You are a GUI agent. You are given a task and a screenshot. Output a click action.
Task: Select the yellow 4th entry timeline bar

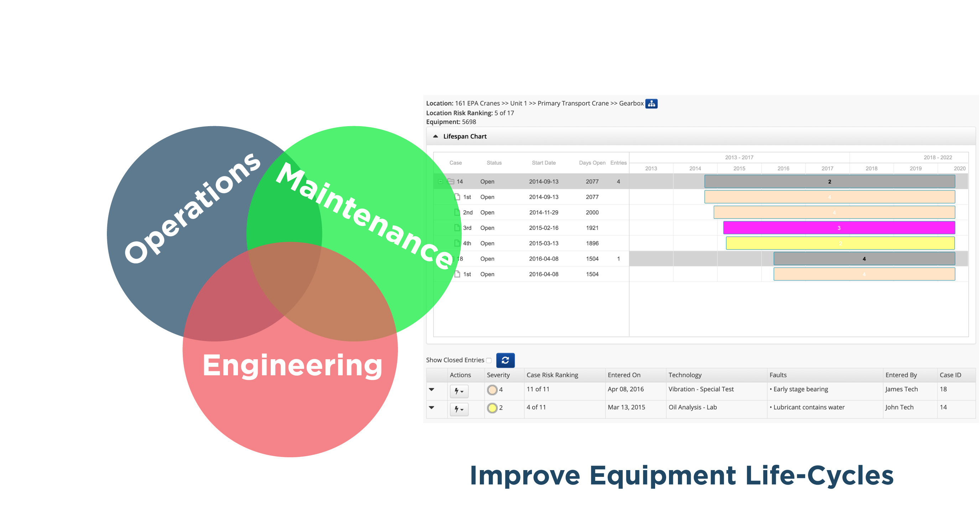tap(840, 243)
